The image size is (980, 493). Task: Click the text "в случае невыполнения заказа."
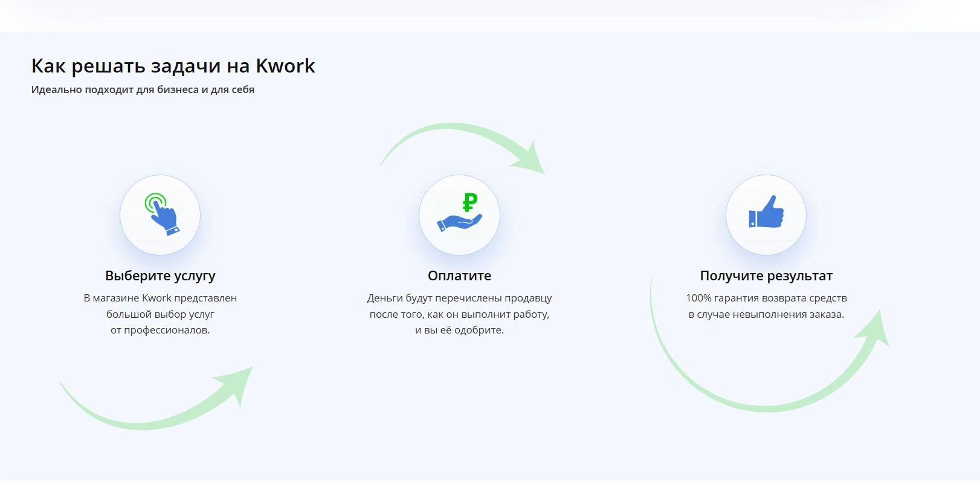click(x=766, y=314)
